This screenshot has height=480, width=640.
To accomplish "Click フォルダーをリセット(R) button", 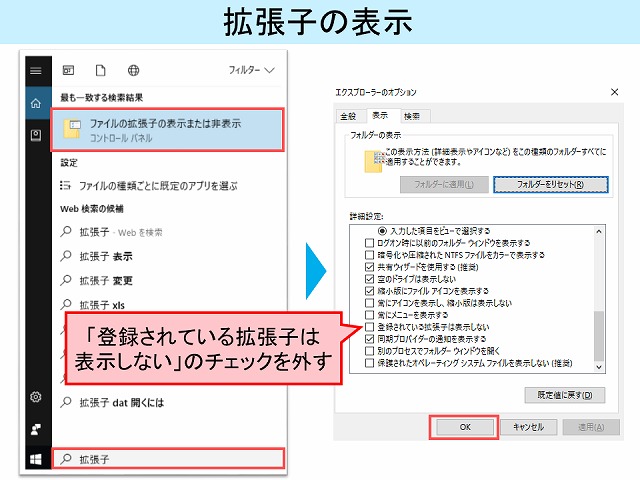I will (551, 184).
